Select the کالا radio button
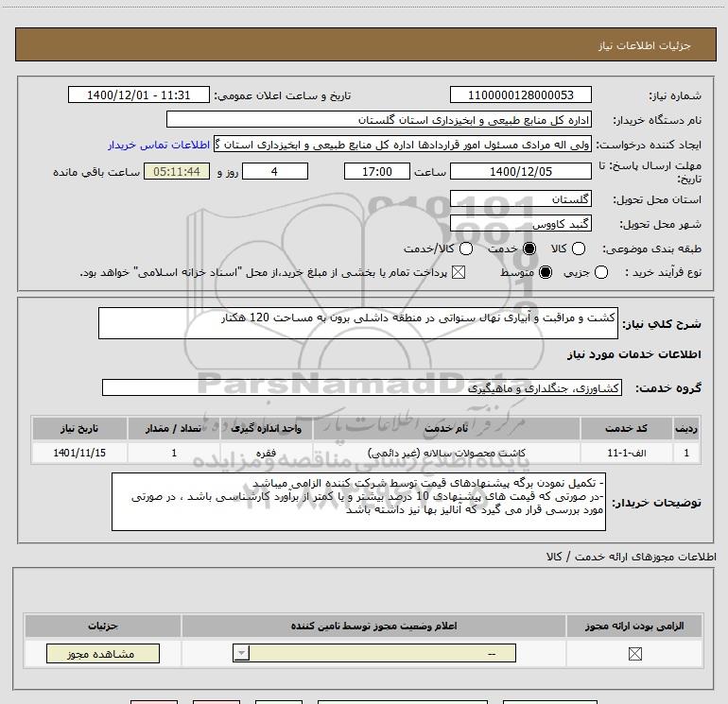 579,249
